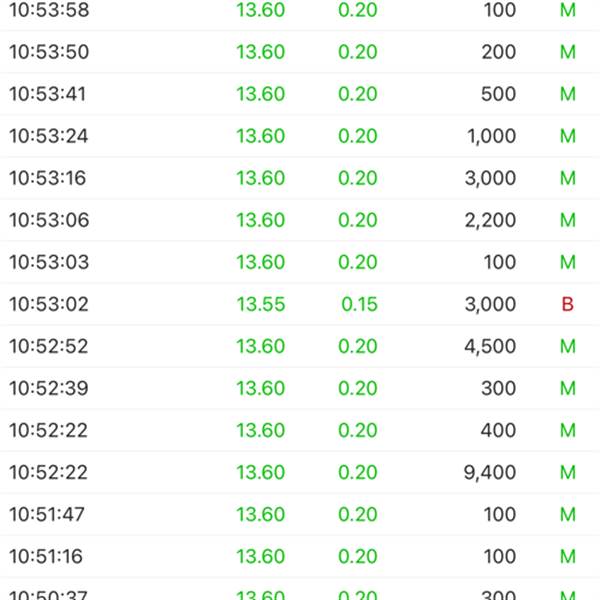Click the 0.20 change at 10:53:24
600x600 pixels.
point(357,136)
